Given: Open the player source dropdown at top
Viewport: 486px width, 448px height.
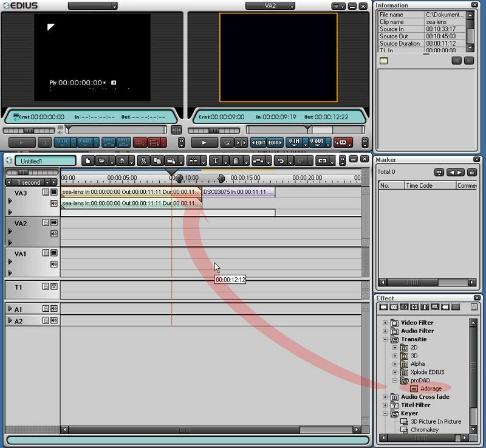Looking at the screenshot, I should pos(93,6).
